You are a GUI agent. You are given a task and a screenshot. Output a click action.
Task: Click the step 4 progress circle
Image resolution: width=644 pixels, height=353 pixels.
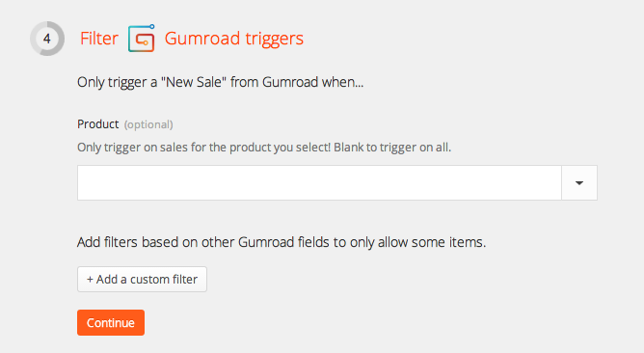47,39
